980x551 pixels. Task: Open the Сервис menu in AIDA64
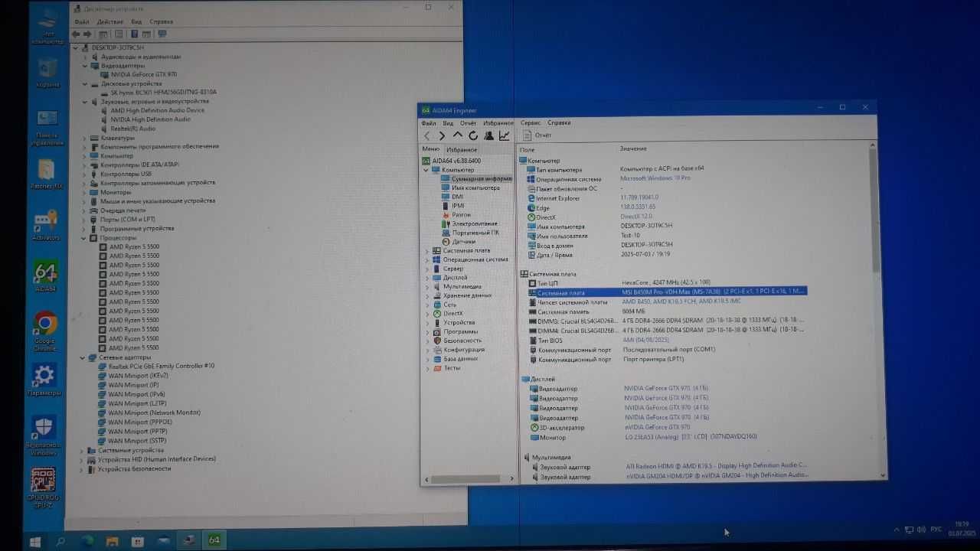[x=531, y=122]
